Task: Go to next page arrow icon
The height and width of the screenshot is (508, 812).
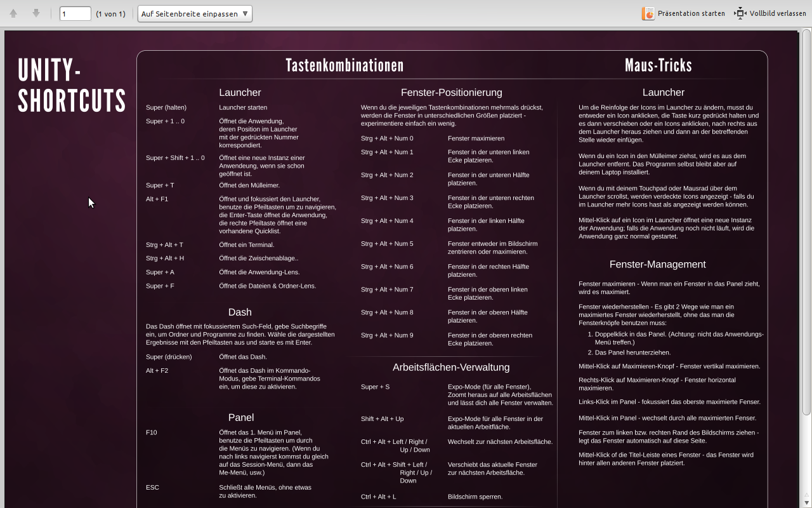Action: pyautogui.click(x=36, y=13)
